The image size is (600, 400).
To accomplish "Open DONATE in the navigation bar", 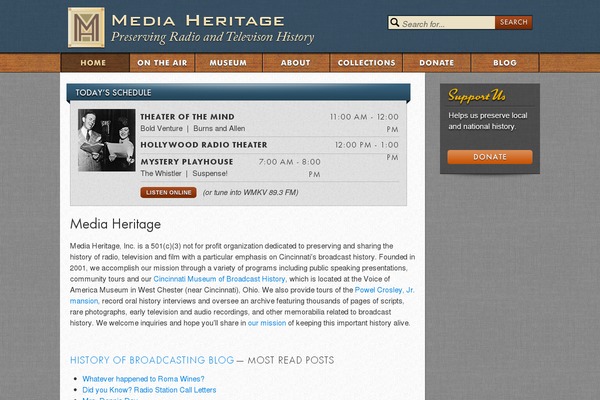I will [437, 63].
